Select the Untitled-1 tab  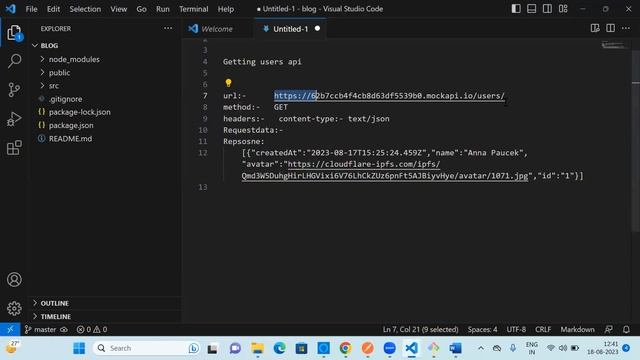point(290,29)
